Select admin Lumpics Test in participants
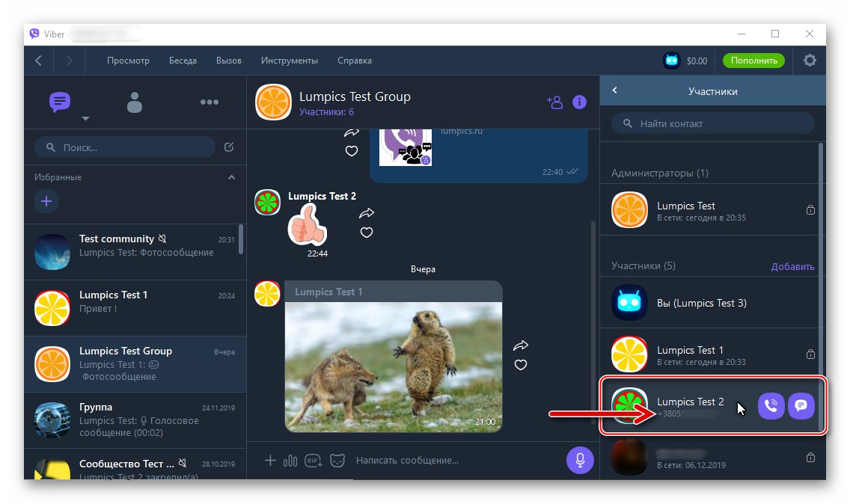This screenshot has width=850, height=504. pyautogui.click(x=710, y=209)
